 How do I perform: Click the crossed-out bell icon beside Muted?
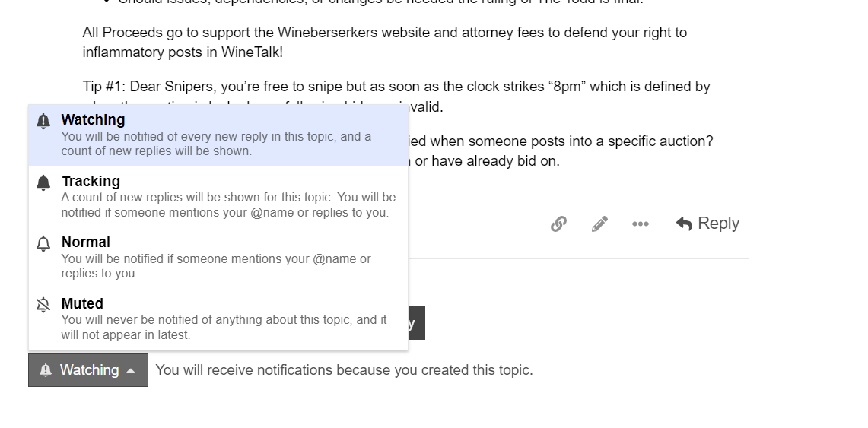point(43,305)
